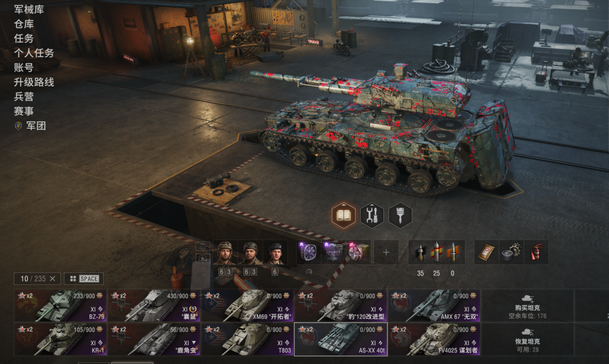609x364 pixels.
Task: Add equipment using the empty plus slot
Action: (x=386, y=252)
